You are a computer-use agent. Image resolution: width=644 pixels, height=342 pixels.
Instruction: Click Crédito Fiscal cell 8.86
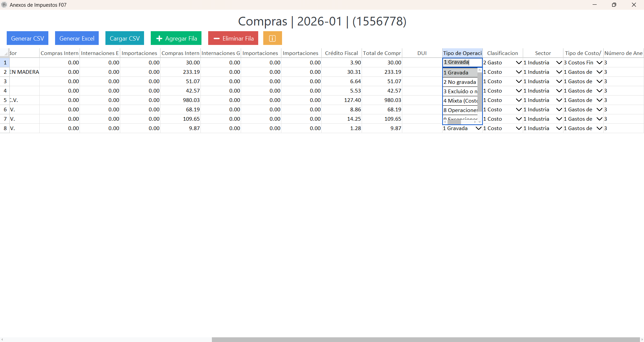341,110
